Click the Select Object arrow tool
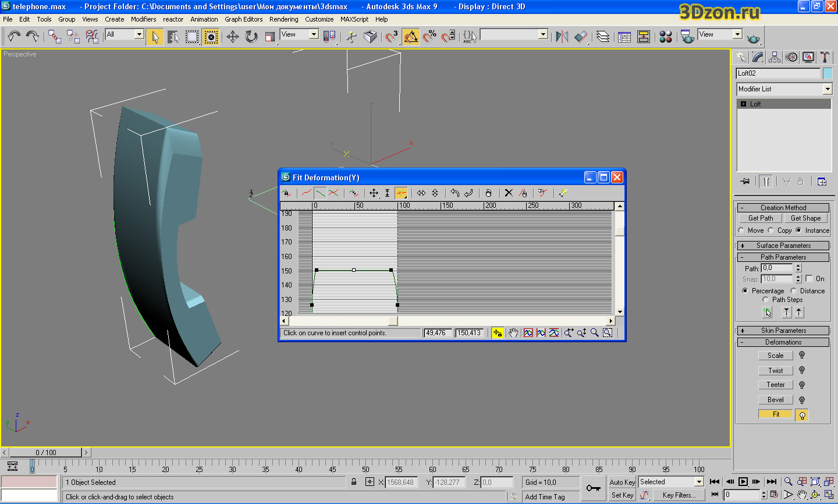The height and width of the screenshot is (504, 838). (x=154, y=37)
